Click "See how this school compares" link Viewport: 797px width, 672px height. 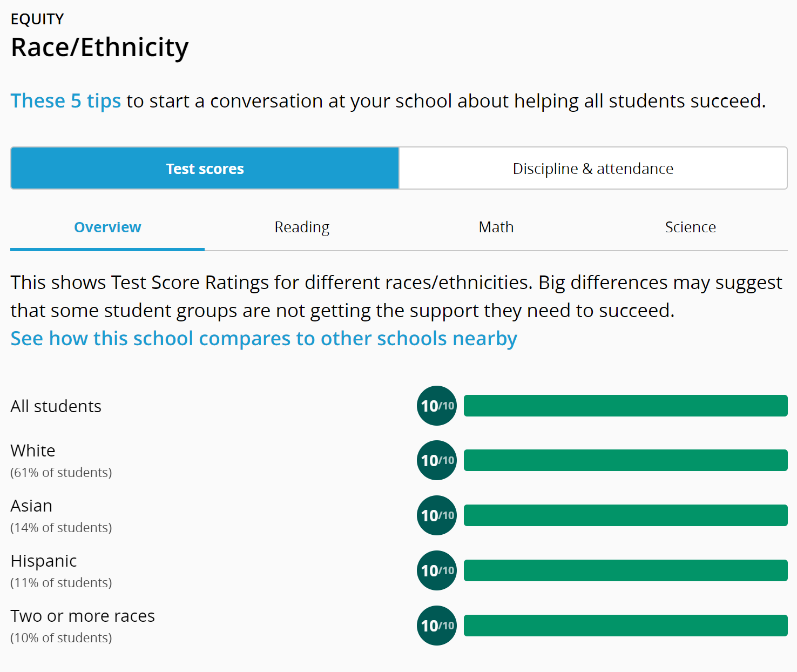[x=264, y=339]
